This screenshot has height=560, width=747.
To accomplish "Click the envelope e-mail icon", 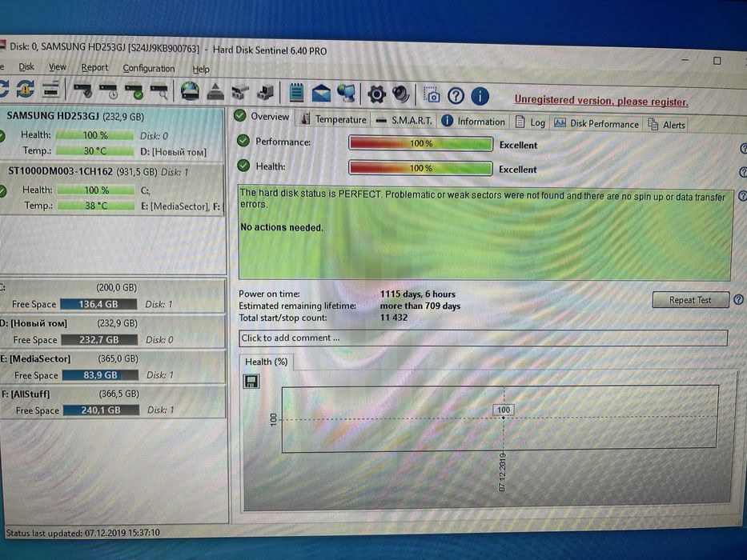I will click(x=322, y=94).
